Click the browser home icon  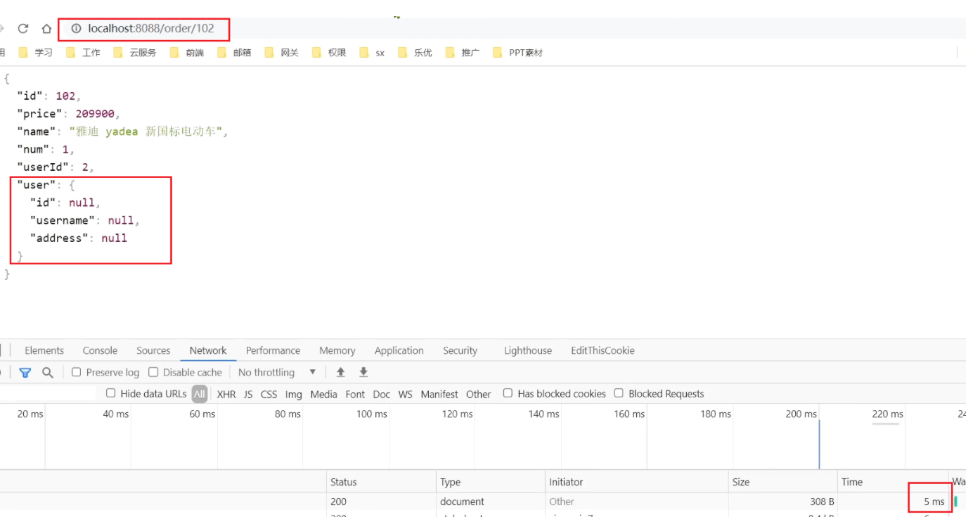coord(46,29)
